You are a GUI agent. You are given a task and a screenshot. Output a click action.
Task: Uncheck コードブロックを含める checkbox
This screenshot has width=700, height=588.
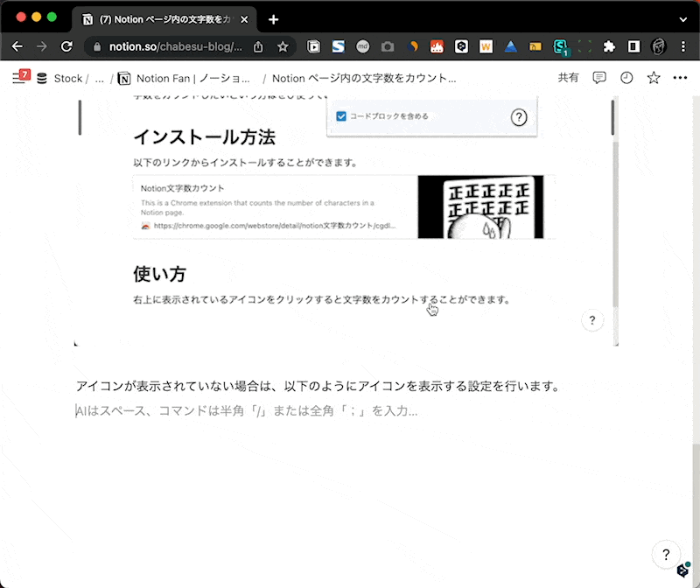[341, 116]
